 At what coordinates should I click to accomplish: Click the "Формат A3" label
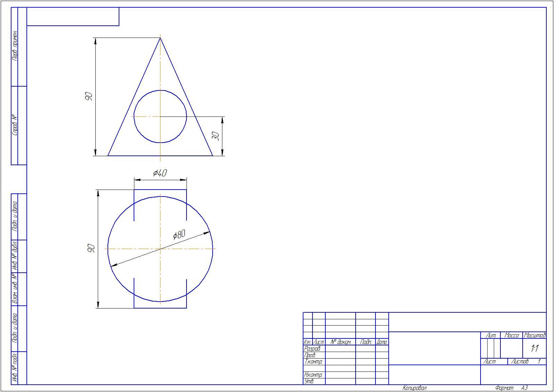[x=511, y=388]
